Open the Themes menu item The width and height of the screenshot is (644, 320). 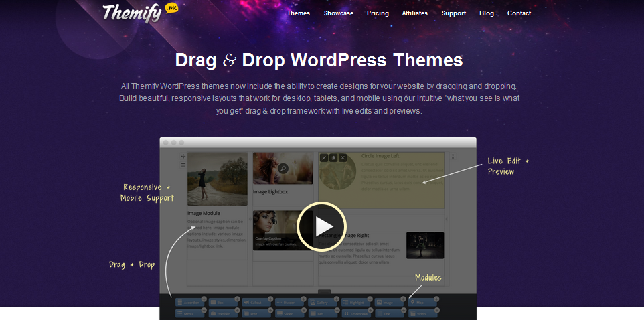[299, 13]
